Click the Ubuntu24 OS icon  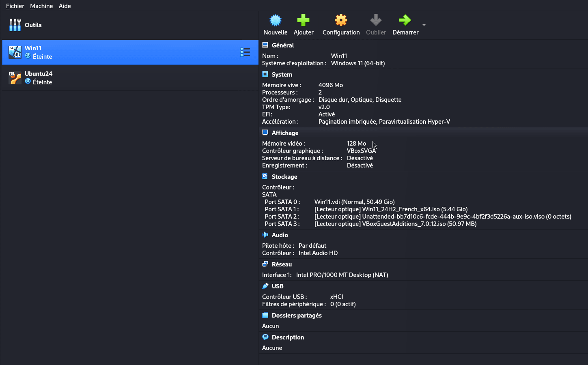[x=15, y=78]
